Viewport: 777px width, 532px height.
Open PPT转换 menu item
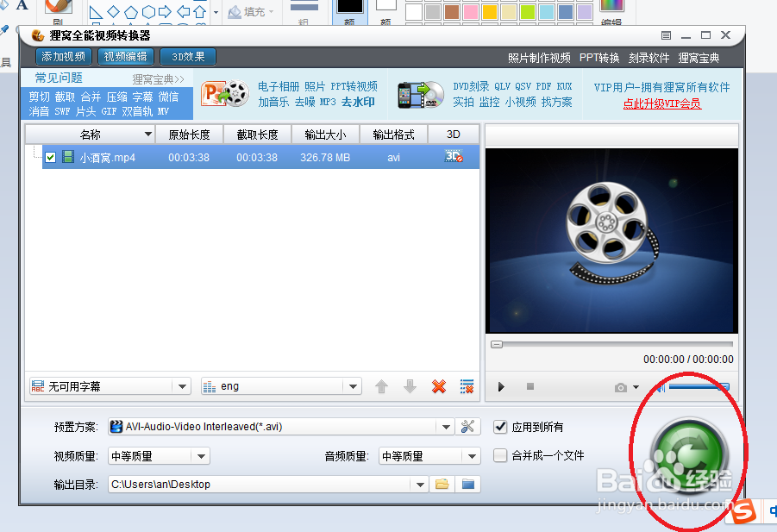(599, 58)
